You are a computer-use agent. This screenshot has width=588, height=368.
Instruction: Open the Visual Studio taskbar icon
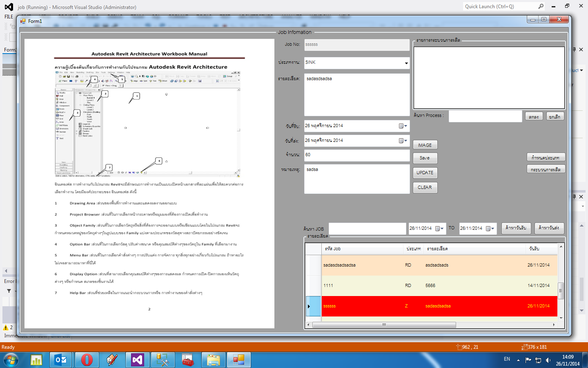pyautogui.click(x=137, y=360)
